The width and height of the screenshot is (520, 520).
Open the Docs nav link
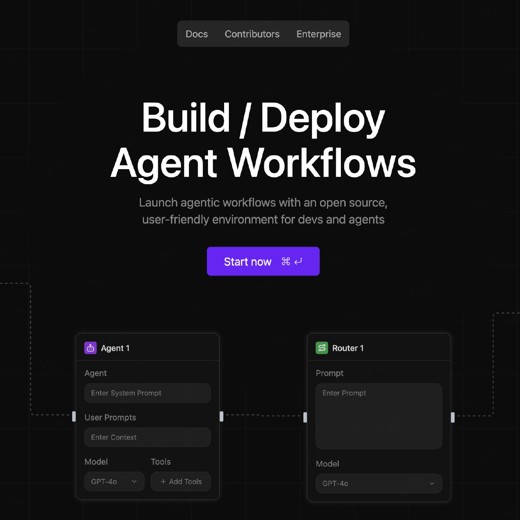pos(196,34)
